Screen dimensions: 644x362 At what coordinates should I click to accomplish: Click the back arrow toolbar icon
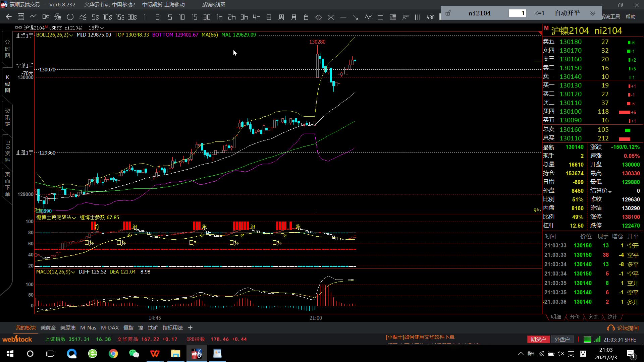[9, 17]
